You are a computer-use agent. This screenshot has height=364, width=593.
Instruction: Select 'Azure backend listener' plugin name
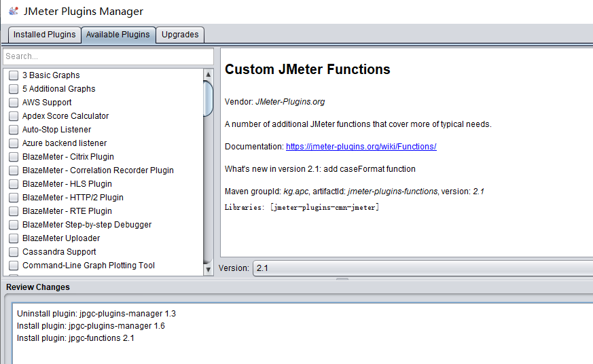pos(65,143)
